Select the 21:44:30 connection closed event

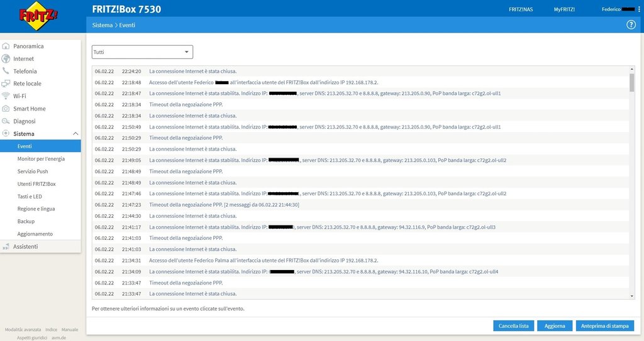[x=360, y=216]
